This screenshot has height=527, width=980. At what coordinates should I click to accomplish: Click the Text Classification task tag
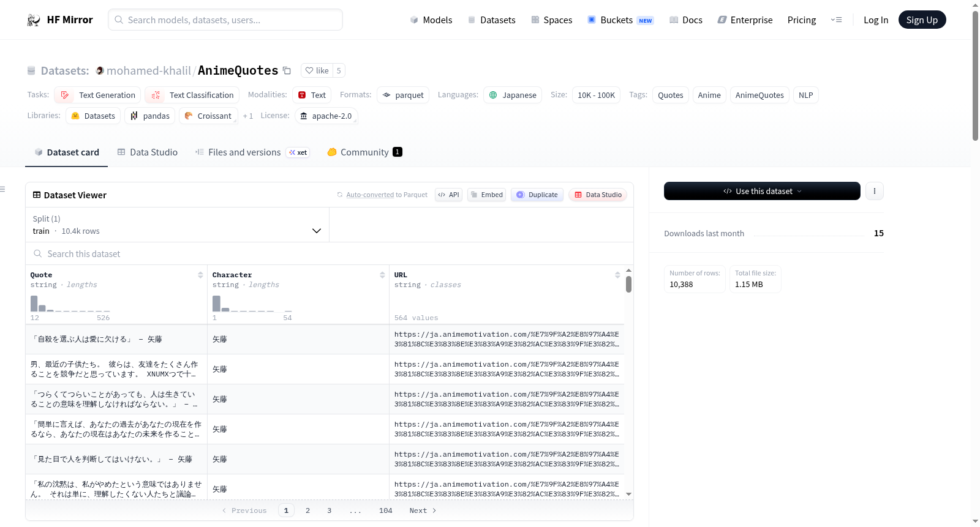[x=192, y=95]
